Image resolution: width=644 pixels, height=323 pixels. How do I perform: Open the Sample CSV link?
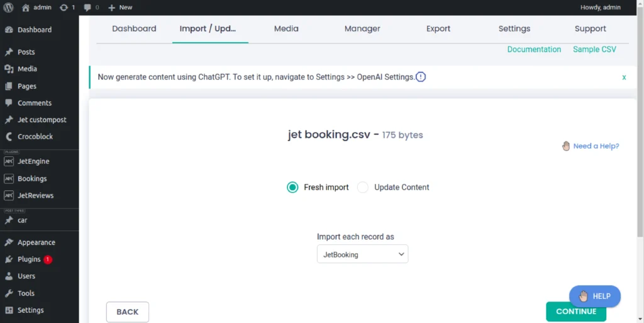[594, 49]
